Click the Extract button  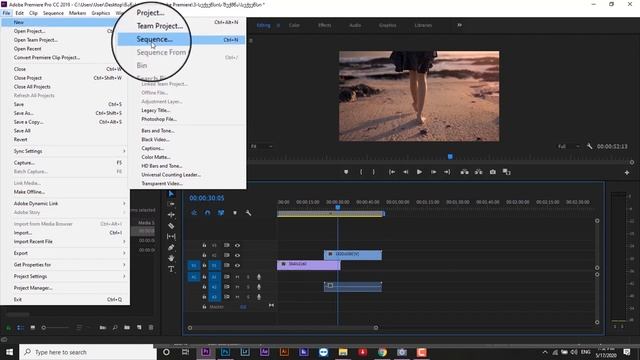coord(478,172)
